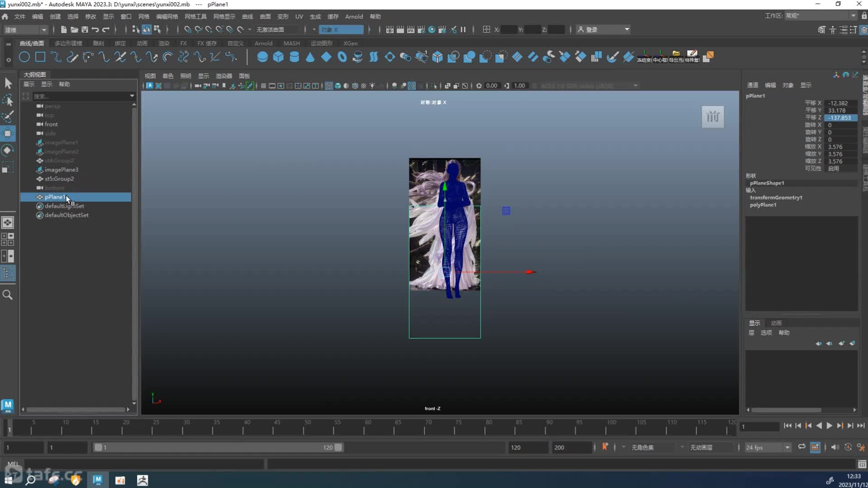Click the open scene folder icon
Screen dimensions: 868x488
74,29
